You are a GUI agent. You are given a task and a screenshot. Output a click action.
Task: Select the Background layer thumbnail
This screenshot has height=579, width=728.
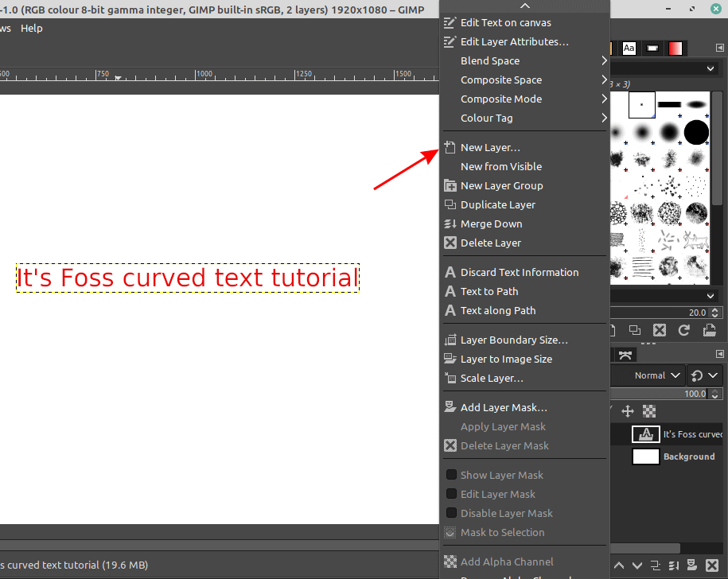[646, 457]
